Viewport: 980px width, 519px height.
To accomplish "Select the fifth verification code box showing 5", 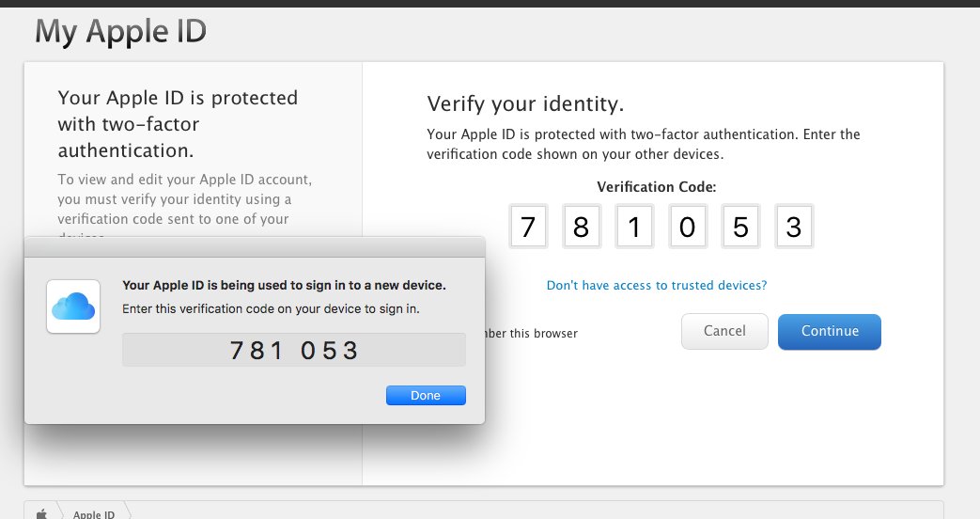I will (740, 227).
